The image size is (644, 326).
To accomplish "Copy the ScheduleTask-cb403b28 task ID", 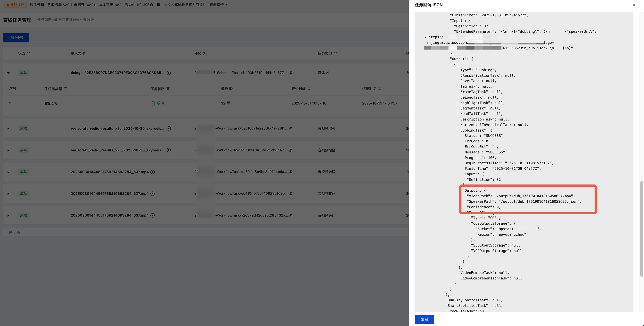I will pyautogui.click(x=291, y=73).
